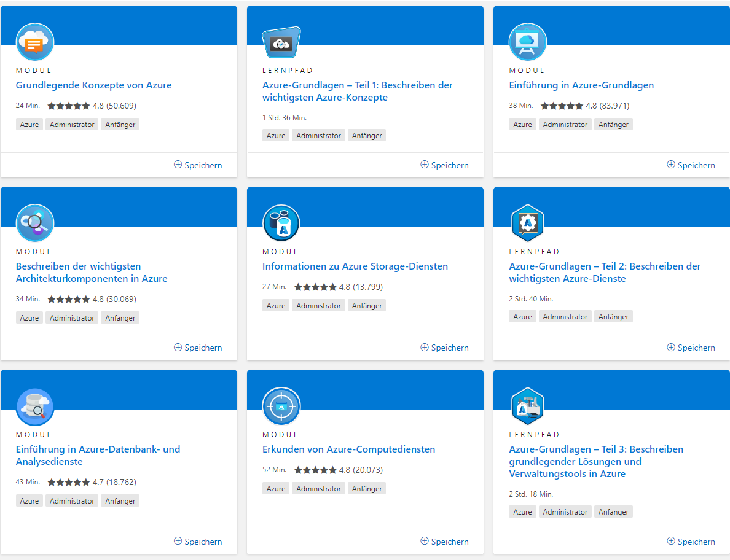Click star rating of Architekturkomponenten module
730x560 pixels.
click(x=69, y=300)
